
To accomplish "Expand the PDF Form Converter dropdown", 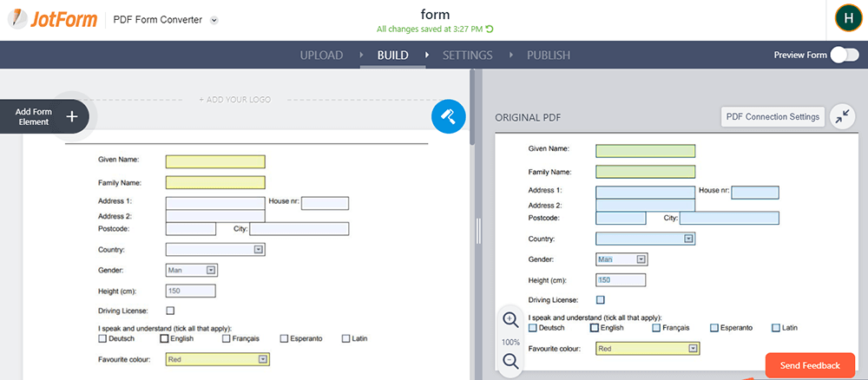I will 214,21.
